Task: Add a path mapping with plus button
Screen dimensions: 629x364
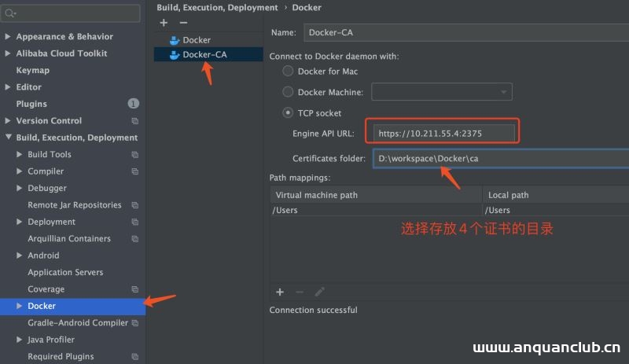Action: pyautogui.click(x=280, y=292)
